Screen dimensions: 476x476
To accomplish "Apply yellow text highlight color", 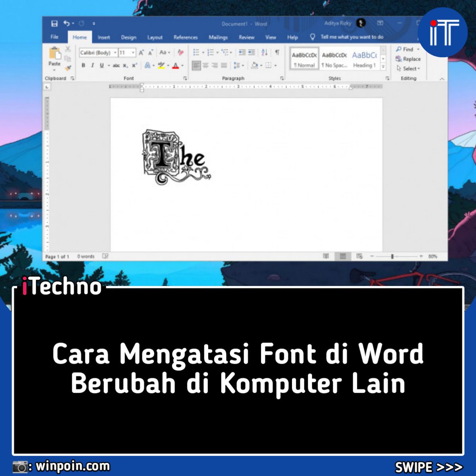I will (x=161, y=65).
